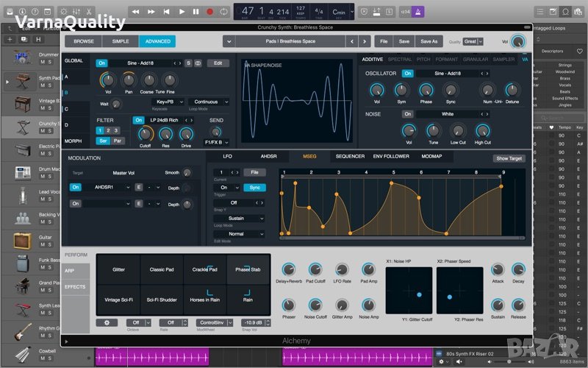Disable the MSEG Sync button

(254, 188)
